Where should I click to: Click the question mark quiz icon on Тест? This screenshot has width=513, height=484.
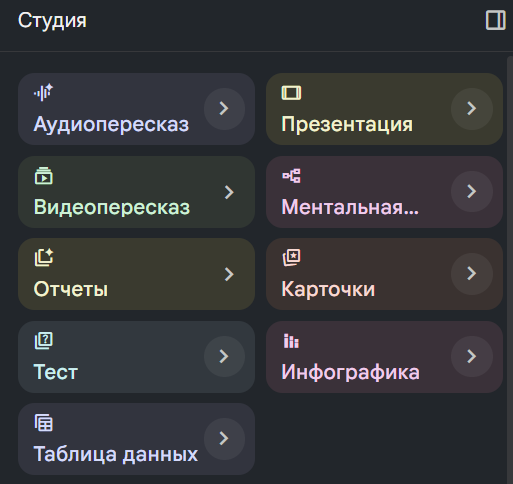[44, 341]
